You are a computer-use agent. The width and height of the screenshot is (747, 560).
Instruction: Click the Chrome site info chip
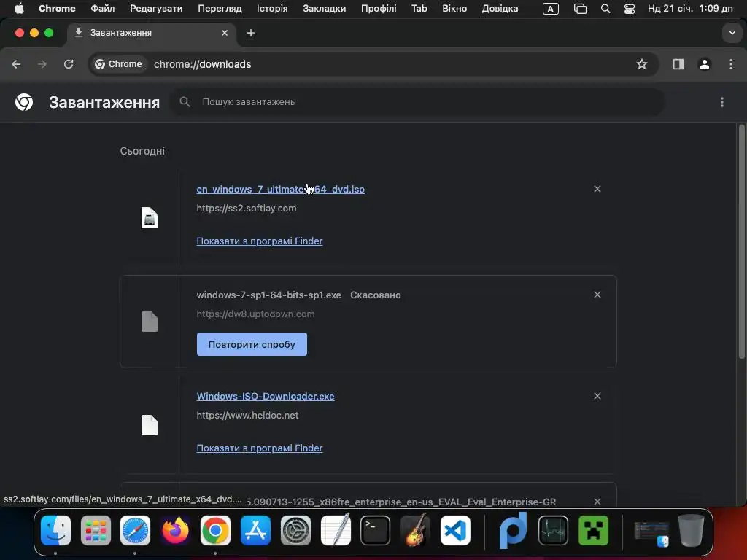click(x=119, y=64)
